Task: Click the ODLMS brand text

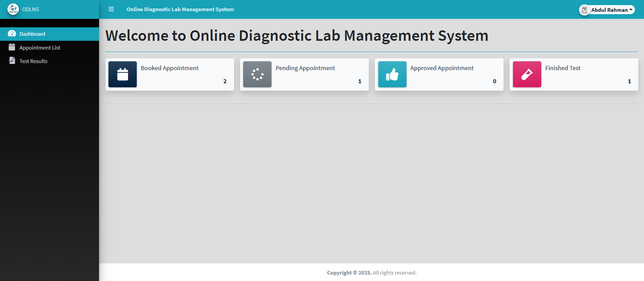Action: tap(31, 9)
